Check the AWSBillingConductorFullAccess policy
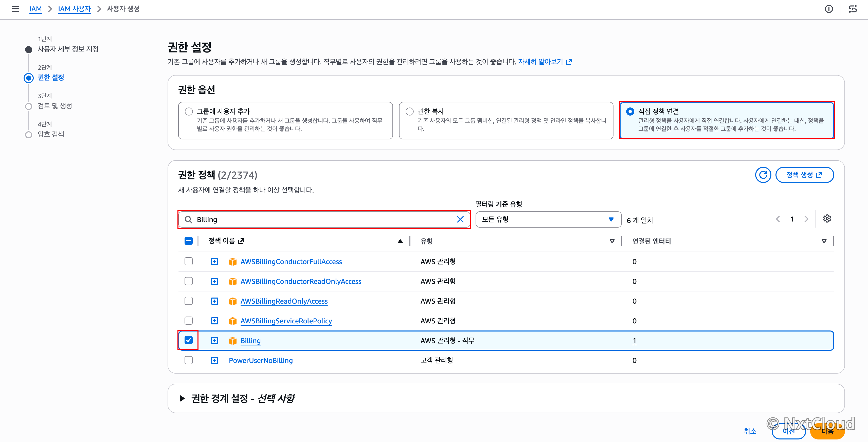 [188, 262]
